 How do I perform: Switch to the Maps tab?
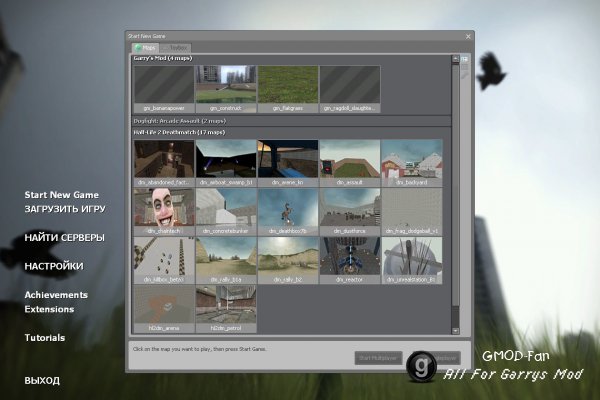(145, 48)
